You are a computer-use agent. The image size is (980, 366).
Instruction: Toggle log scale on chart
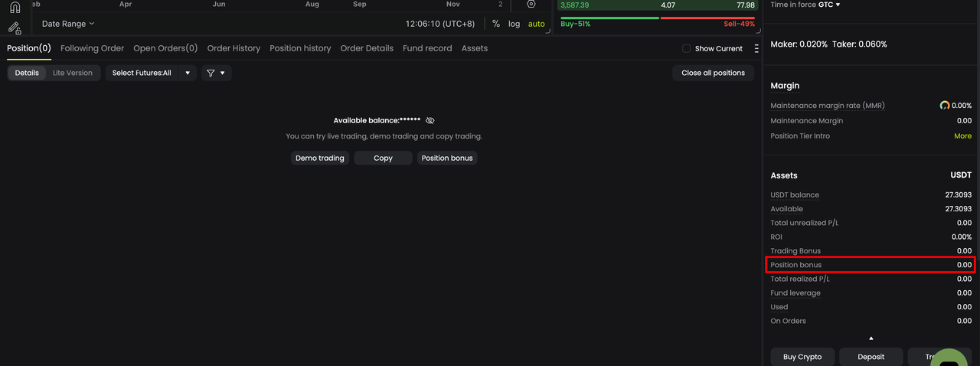click(x=514, y=24)
